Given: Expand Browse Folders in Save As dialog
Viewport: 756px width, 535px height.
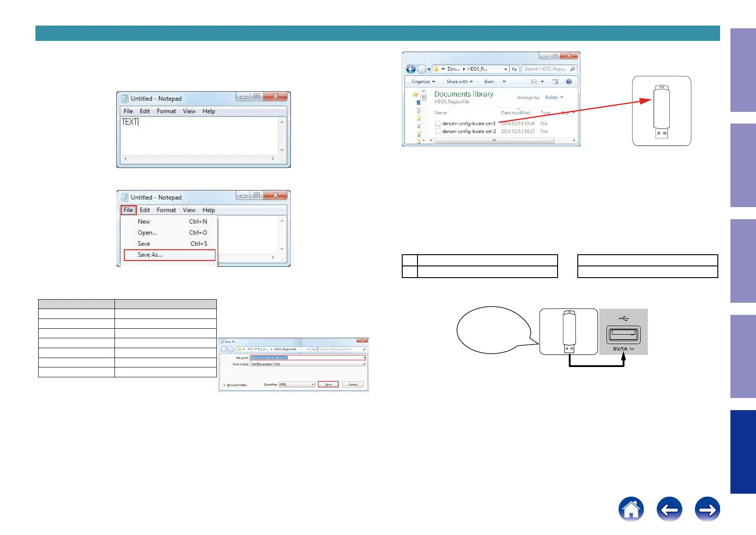Looking at the screenshot, I should point(235,385).
